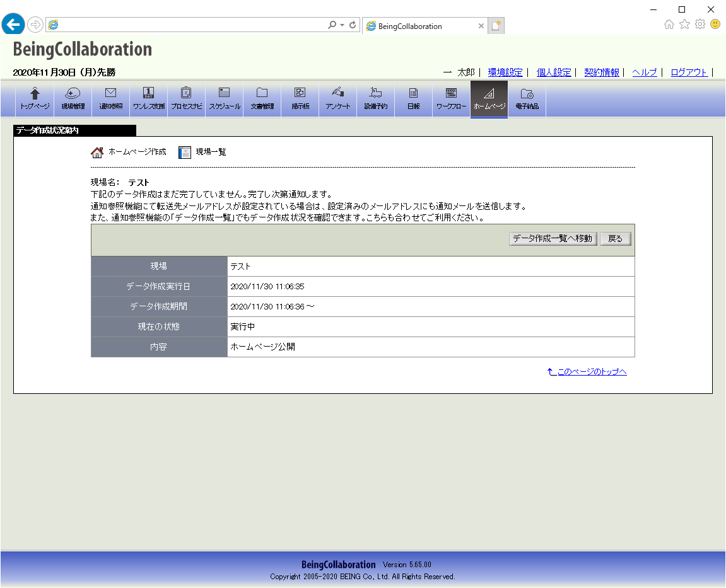Viewport: 726px width, 588px height.
Task: Click the address bar search magnifier
Action: click(332, 25)
